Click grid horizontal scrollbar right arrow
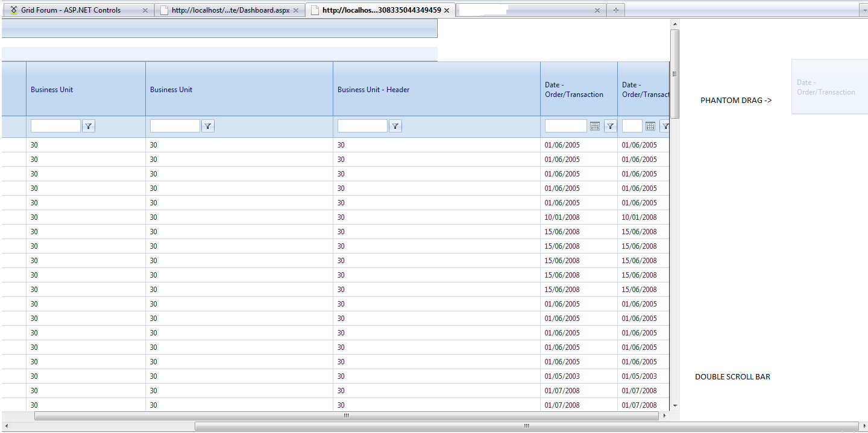The image size is (868, 433). click(664, 416)
